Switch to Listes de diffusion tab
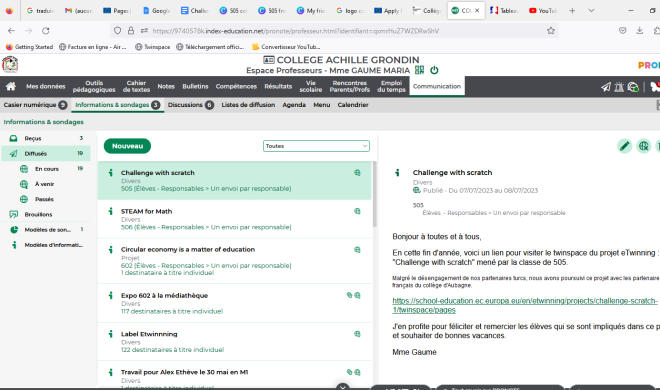 point(248,105)
